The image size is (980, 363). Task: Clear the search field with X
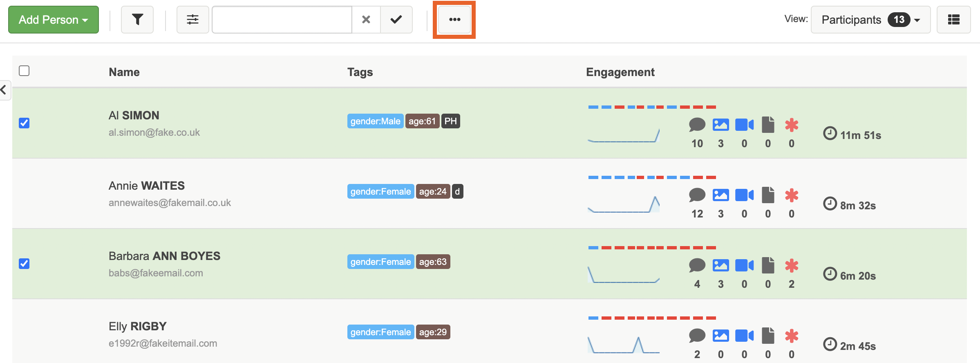pyautogui.click(x=366, y=20)
